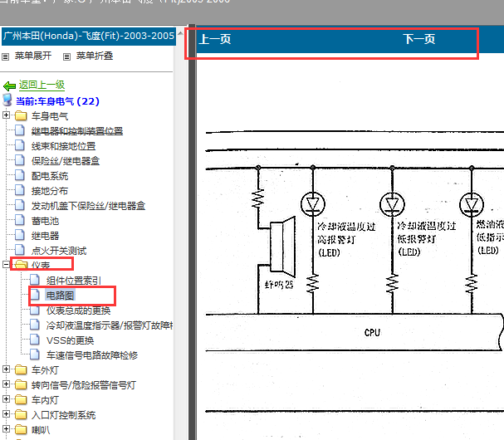The width and height of the screenshot is (504, 440).
Task: Click page icon of 保险丝/继电器盒
Action: tap(20, 160)
